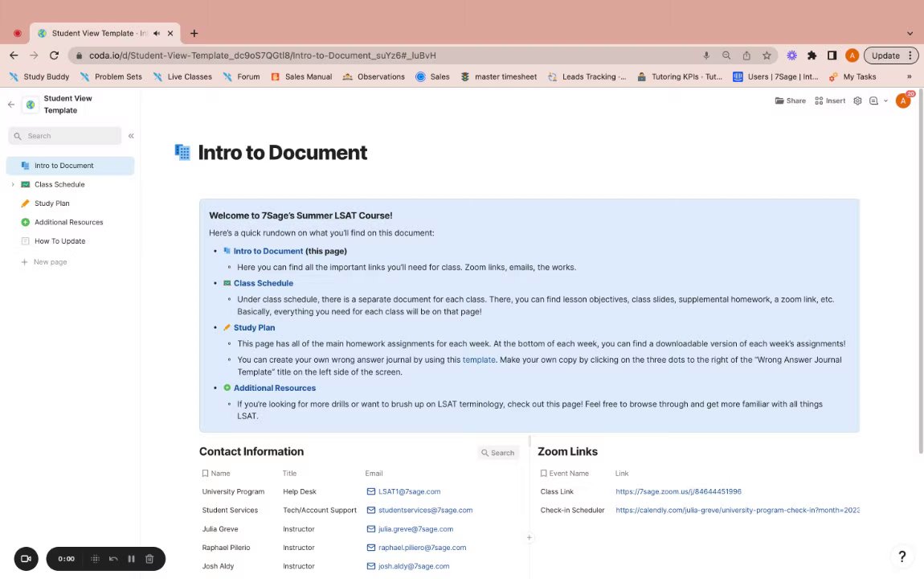Open the zoom magnifier icon in address bar
Image resolution: width=924 pixels, height=579 pixels.
(726, 55)
